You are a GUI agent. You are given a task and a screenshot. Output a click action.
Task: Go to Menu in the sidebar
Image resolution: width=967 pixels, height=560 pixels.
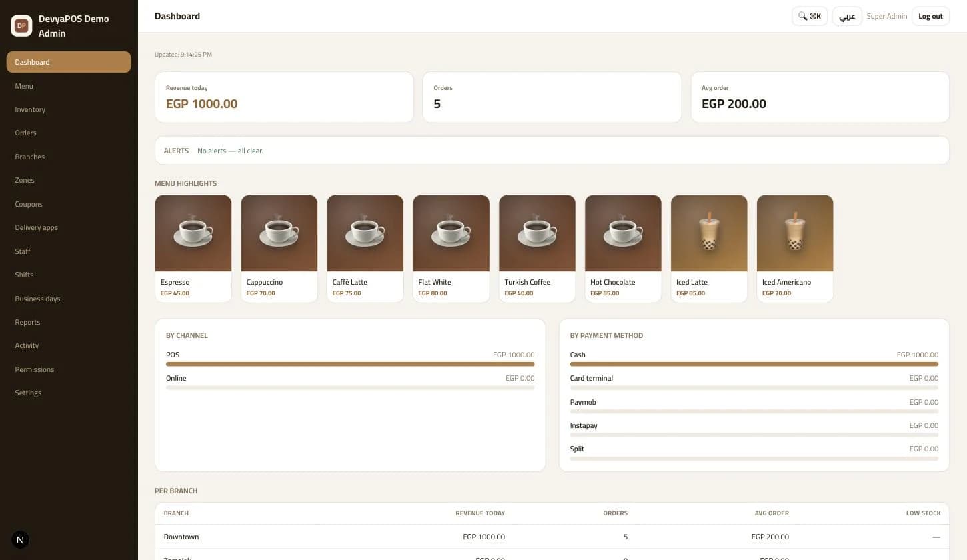[69, 86]
